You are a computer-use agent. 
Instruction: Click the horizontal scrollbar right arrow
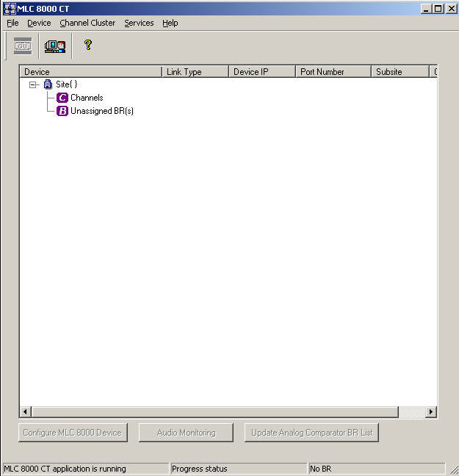tap(431, 412)
